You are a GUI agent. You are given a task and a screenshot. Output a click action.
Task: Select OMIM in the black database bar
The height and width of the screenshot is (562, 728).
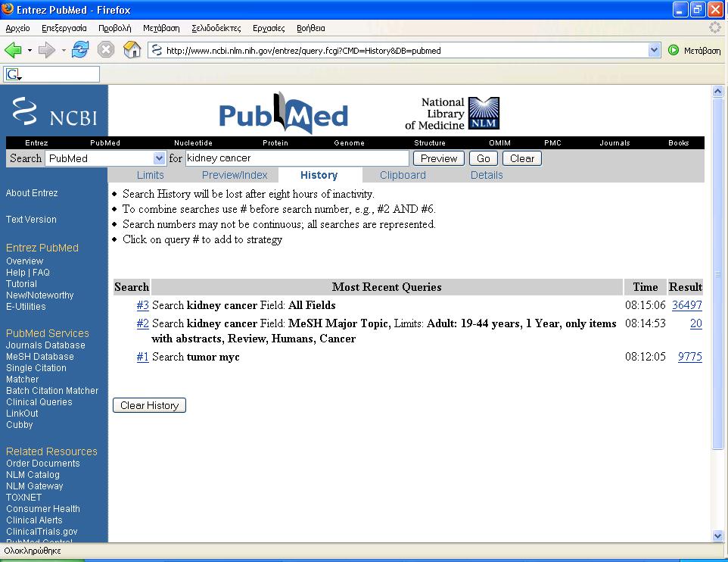[x=499, y=142]
